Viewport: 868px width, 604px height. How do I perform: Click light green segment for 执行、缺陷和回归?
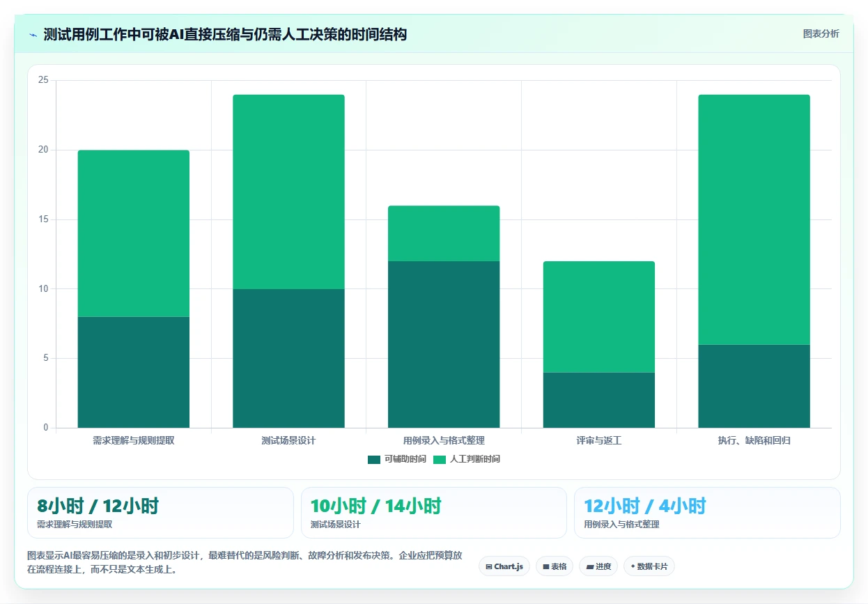[754, 219]
